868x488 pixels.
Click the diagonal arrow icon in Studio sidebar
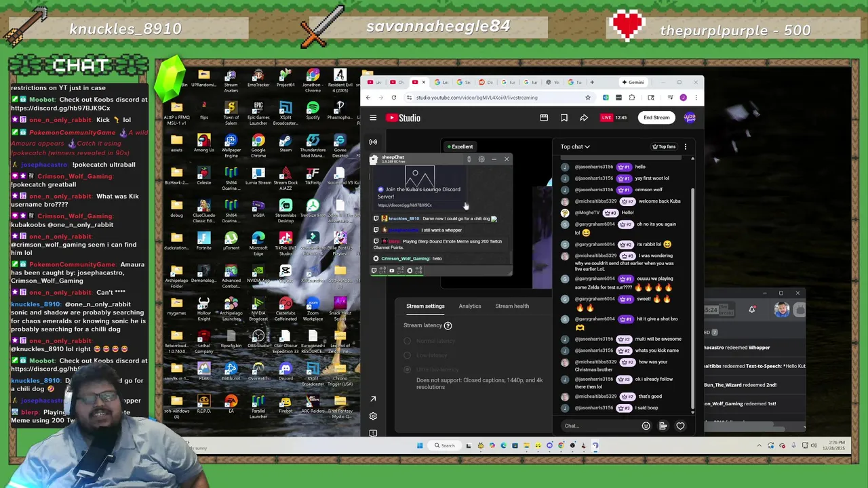(373, 399)
